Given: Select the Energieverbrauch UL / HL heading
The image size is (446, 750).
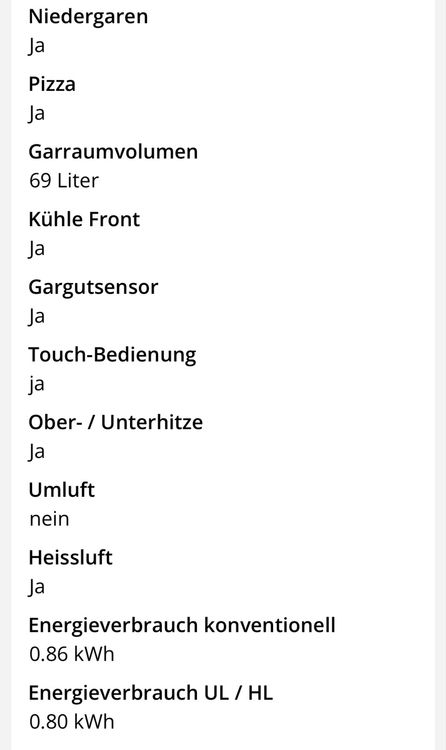Looking at the screenshot, I should (x=151, y=693).
